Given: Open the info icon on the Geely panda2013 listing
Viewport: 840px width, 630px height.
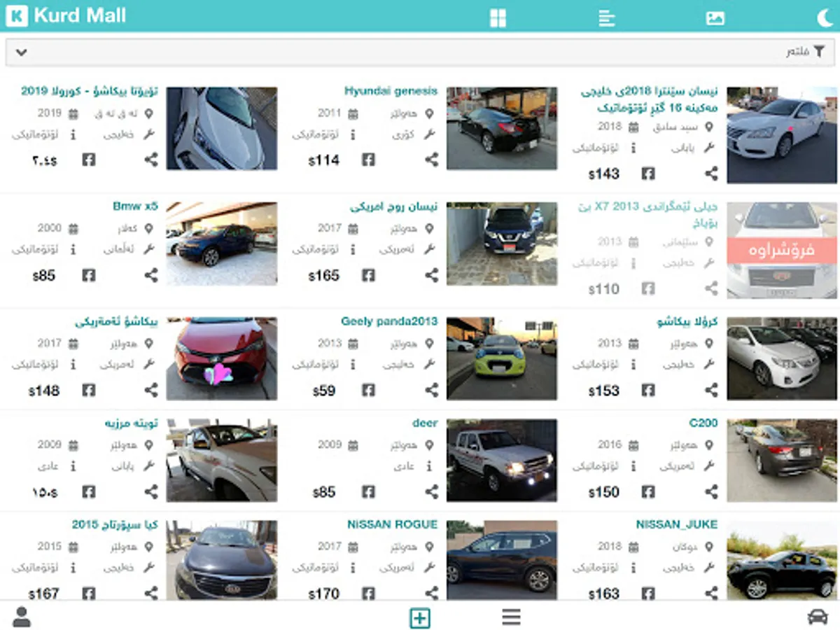Looking at the screenshot, I should coord(354,365).
